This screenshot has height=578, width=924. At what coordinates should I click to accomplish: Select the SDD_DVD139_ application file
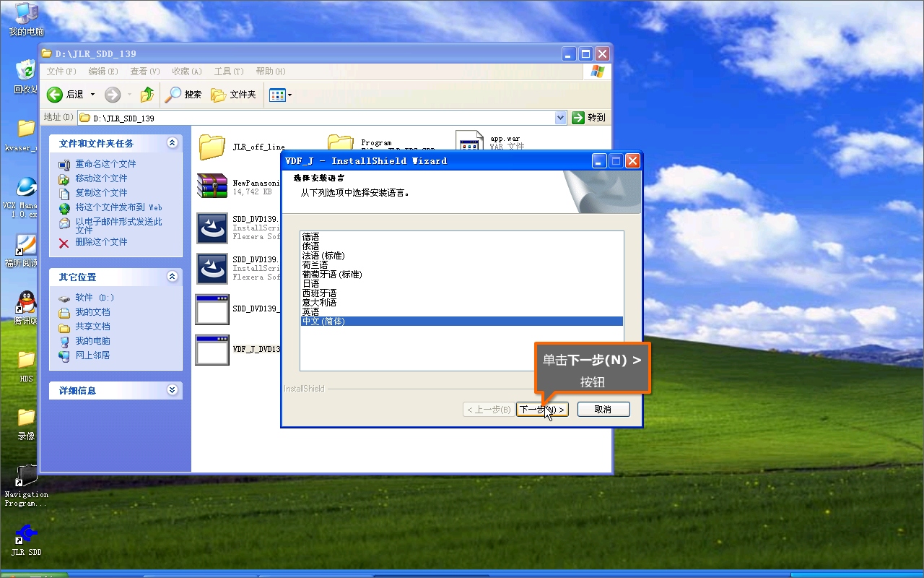click(x=237, y=309)
